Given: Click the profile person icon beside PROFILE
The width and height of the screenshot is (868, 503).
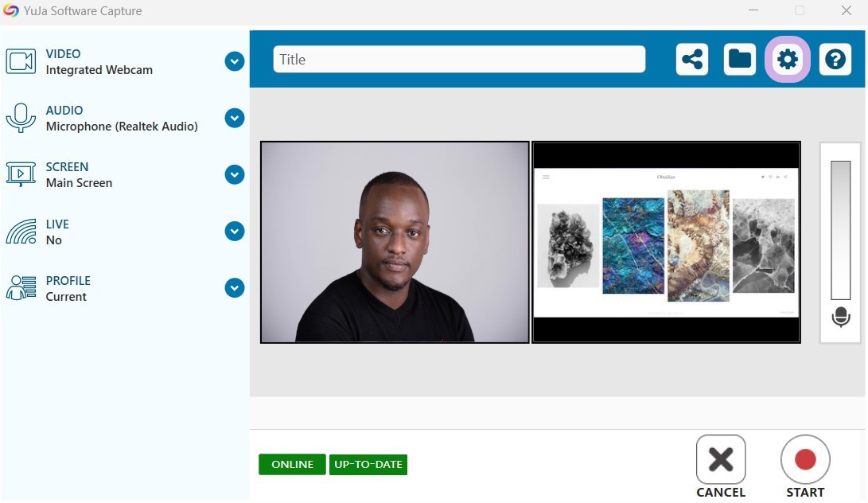Looking at the screenshot, I should (x=21, y=287).
